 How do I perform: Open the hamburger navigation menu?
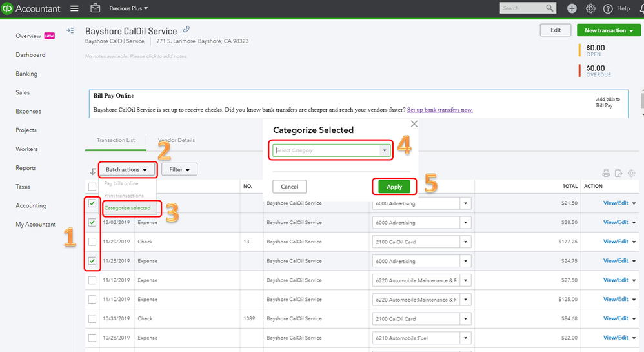74,8
